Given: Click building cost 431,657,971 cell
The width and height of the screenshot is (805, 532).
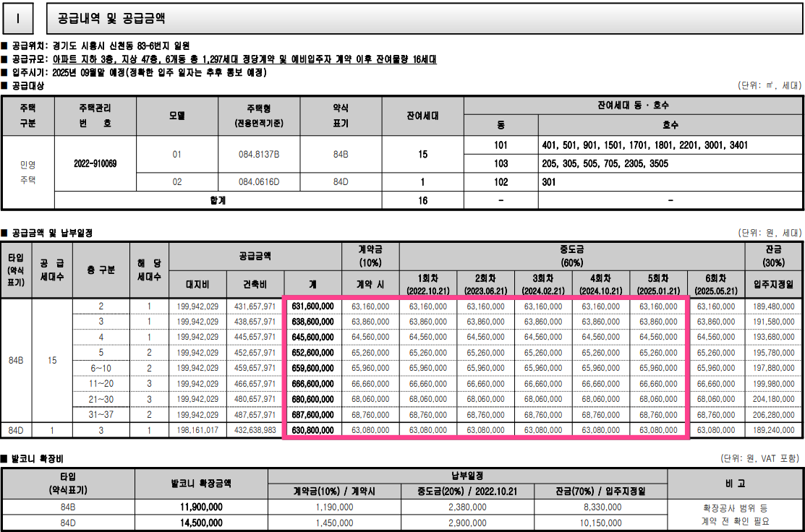Looking at the screenshot, I should 255,306.
